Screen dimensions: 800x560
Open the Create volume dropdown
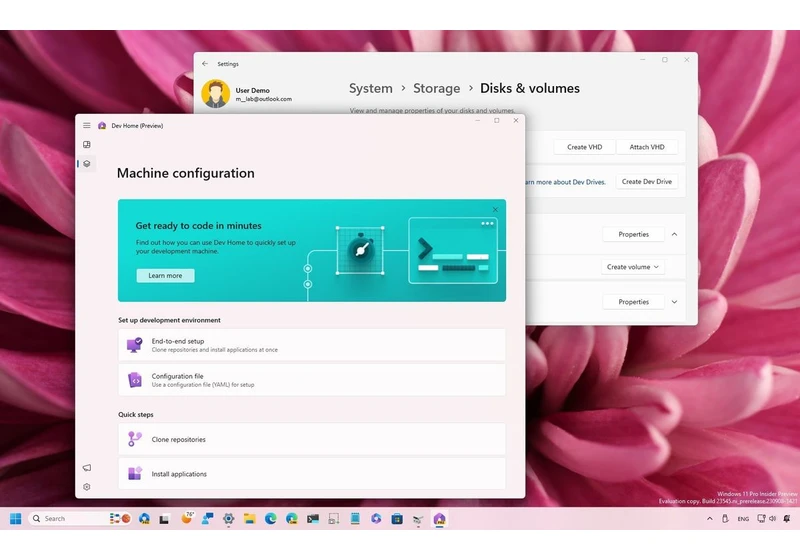point(633,267)
